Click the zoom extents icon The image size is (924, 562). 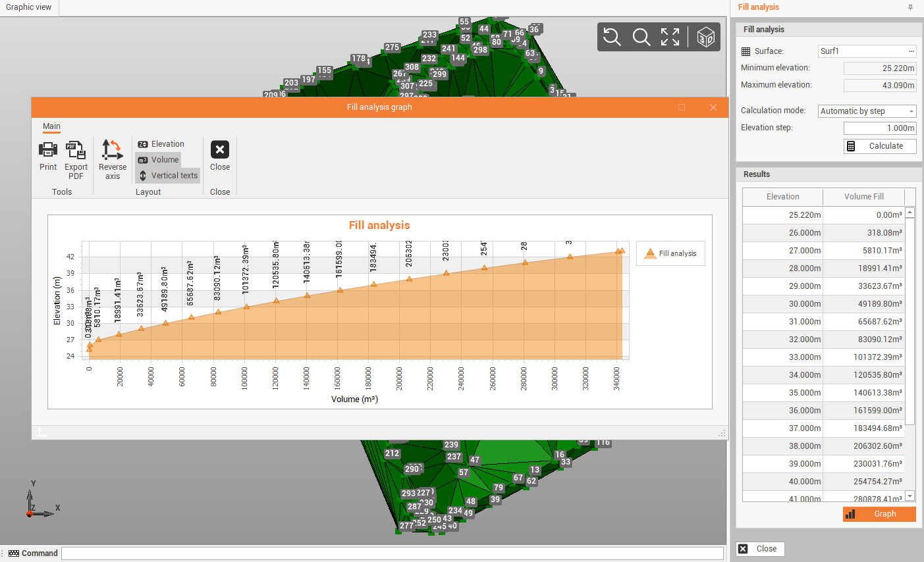click(x=670, y=37)
